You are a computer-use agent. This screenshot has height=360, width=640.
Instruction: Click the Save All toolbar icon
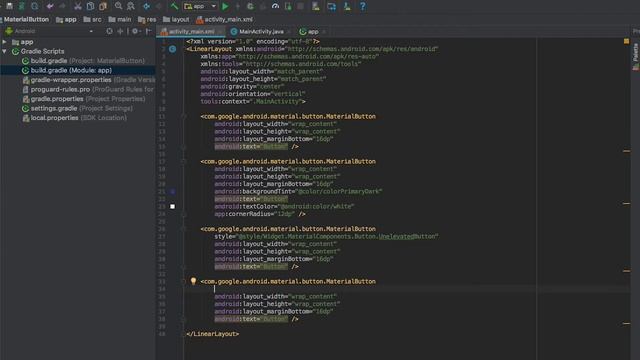(9, 6)
